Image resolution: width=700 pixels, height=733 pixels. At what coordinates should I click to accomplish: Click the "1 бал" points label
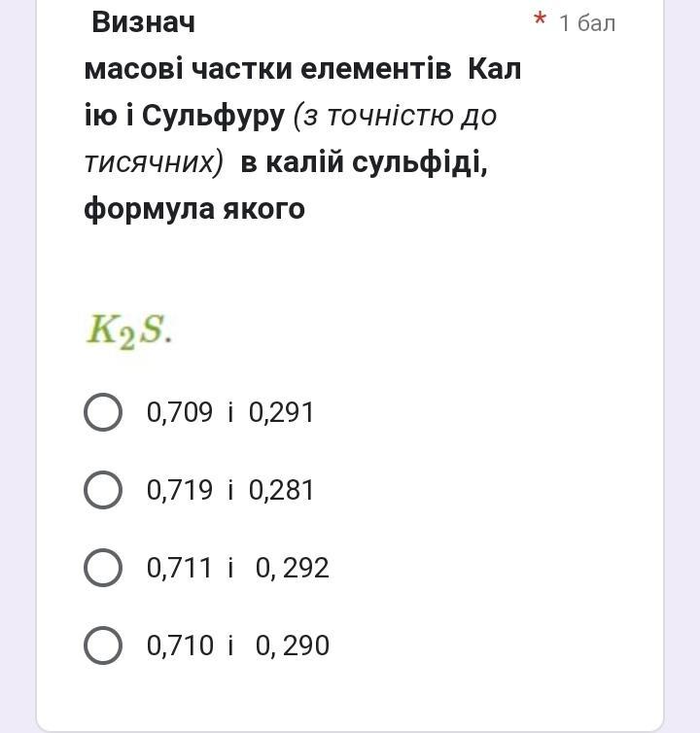[587, 22]
